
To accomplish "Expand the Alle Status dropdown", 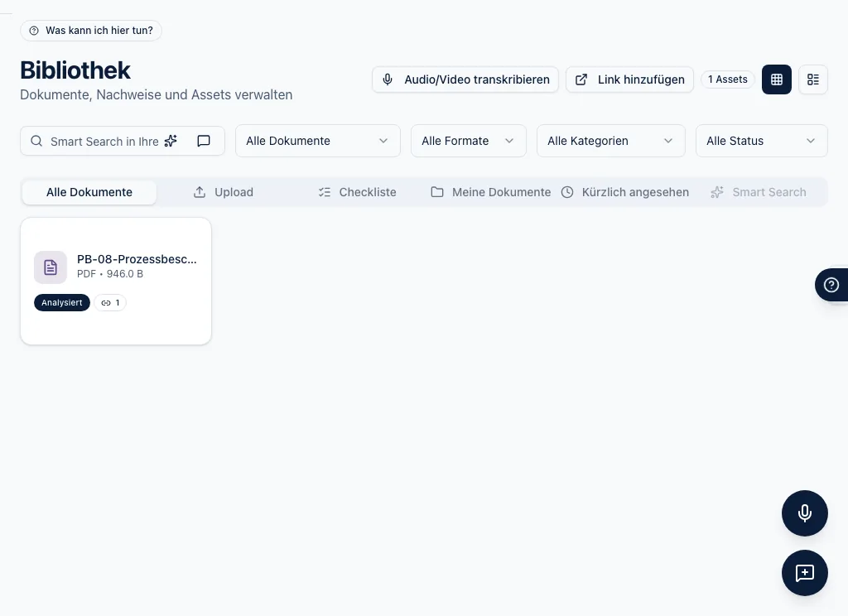I will [762, 141].
